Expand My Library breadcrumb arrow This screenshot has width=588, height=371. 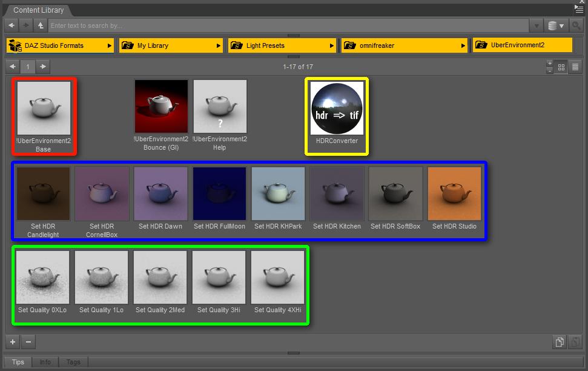pos(218,45)
